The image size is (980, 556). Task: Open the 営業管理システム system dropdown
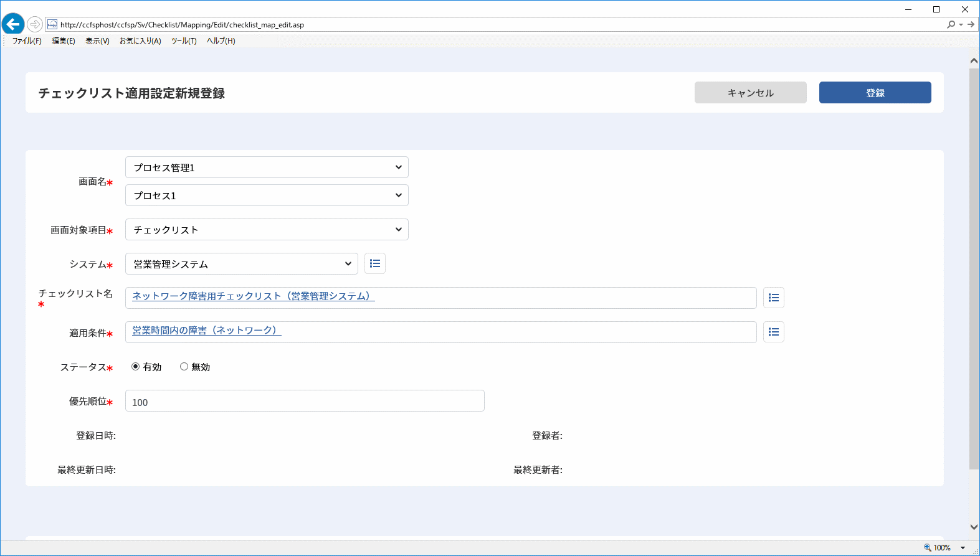tap(242, 264)
